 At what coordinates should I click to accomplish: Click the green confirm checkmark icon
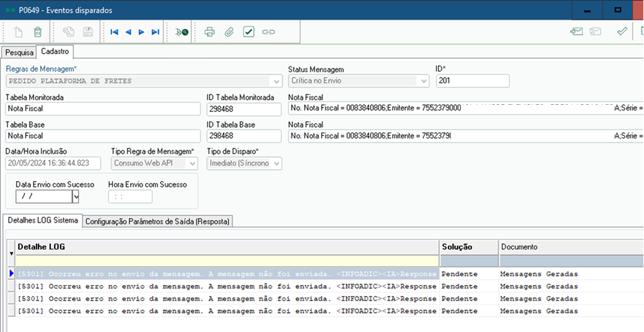(622, 31)
